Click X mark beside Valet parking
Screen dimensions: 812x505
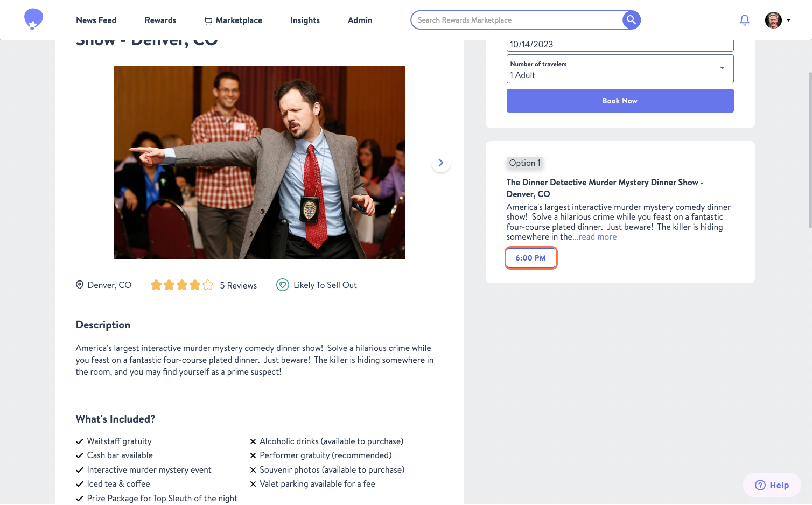click(x=253, y=484)
